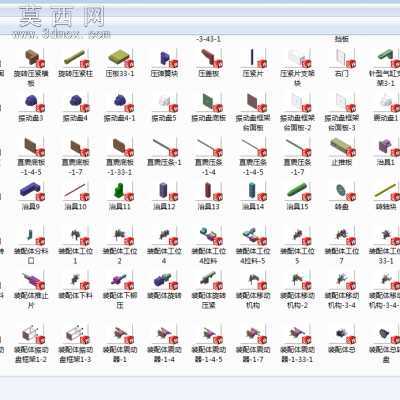Click the 装配体移动机构-3-4 assembly thumbnail

coord(342,280)
